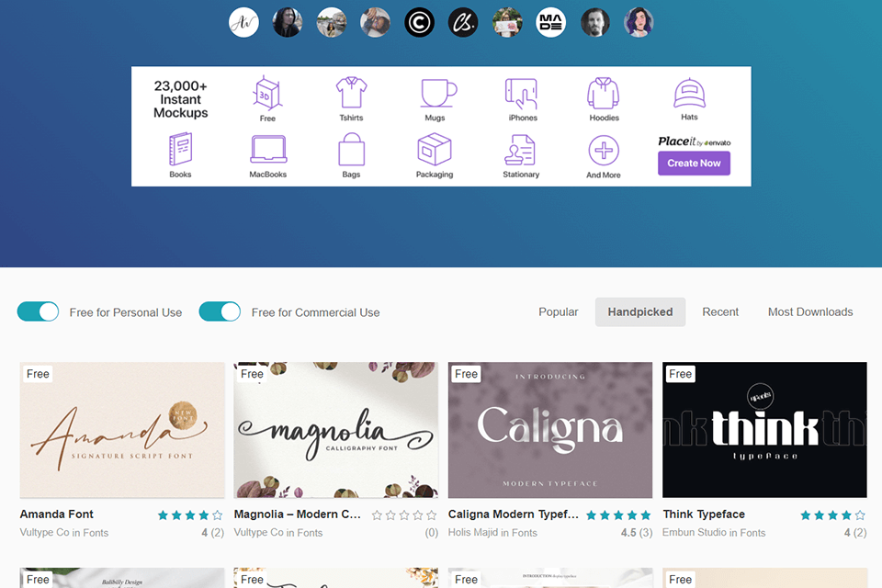This screenshot has width=882, height=588.
Task: Open the iPhones mockup icon
Action: pyautogui.click(x=522, y=94)
